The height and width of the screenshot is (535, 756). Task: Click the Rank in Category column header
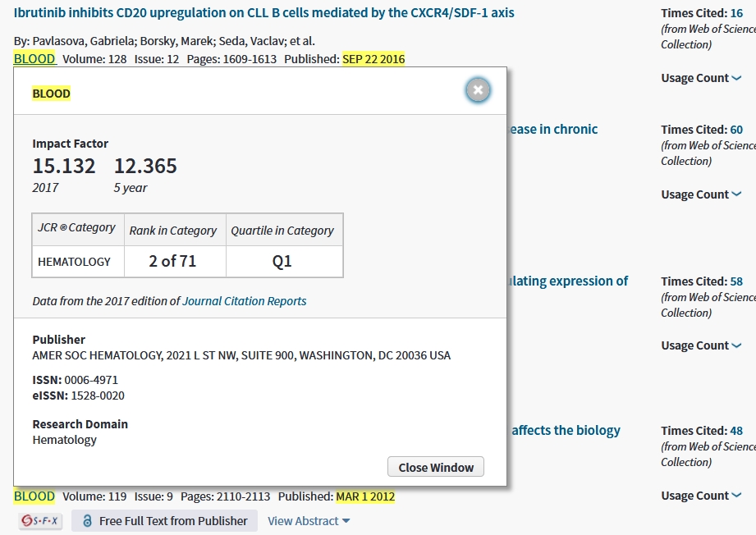[x=173, y=231]
